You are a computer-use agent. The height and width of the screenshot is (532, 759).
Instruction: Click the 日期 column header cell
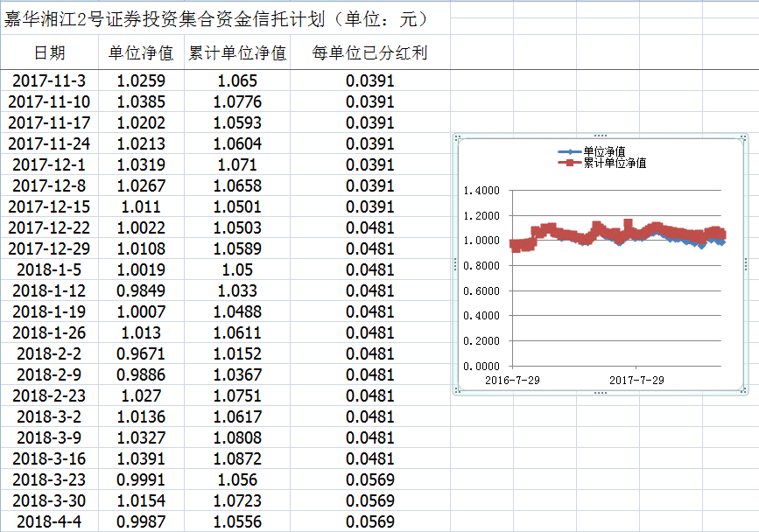[49, 53]
